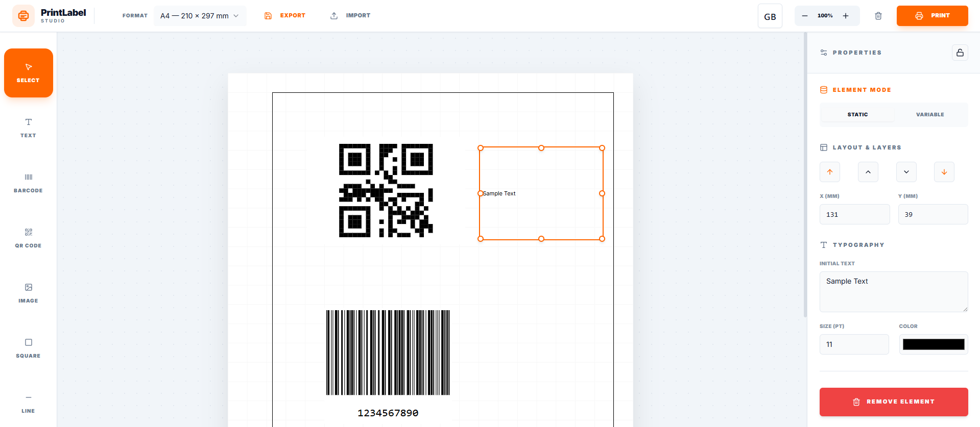
Task: Click Remove Element button
Action: [x=894, y=402]
